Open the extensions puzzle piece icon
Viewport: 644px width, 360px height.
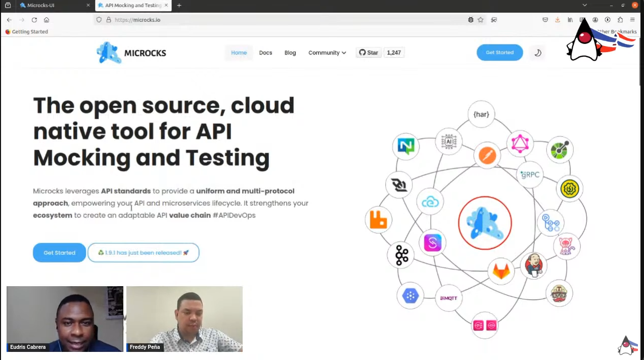point(620,20)
